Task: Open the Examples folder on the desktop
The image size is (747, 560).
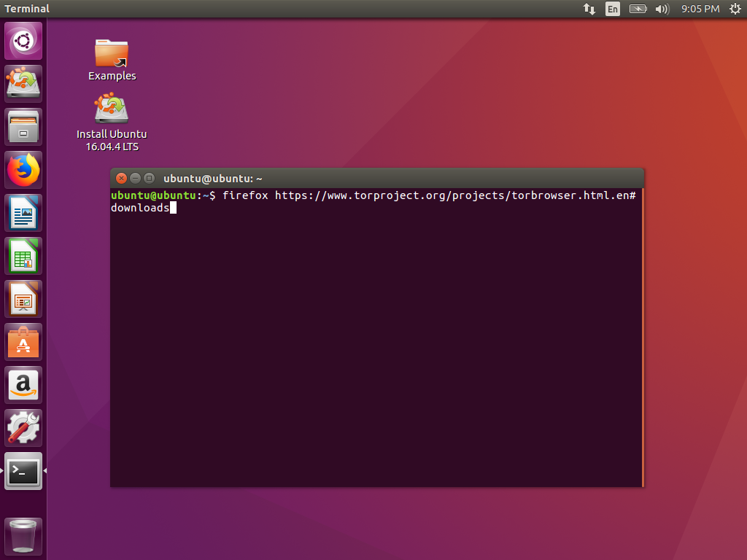Action: (112, 55)
